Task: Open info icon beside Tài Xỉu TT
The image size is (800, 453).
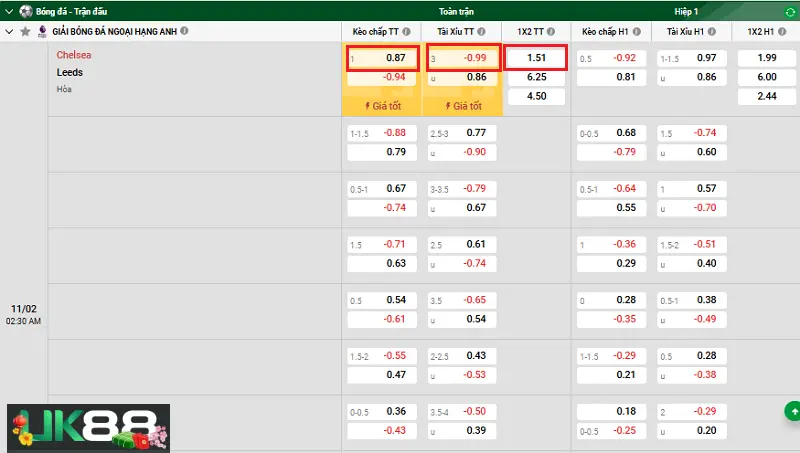Action: 480,32
